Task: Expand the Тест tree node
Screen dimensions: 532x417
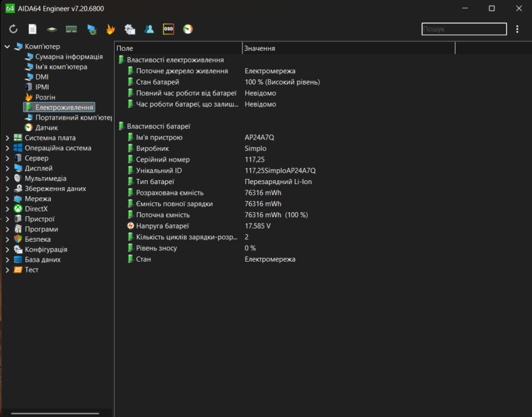Action: point(8,270)
